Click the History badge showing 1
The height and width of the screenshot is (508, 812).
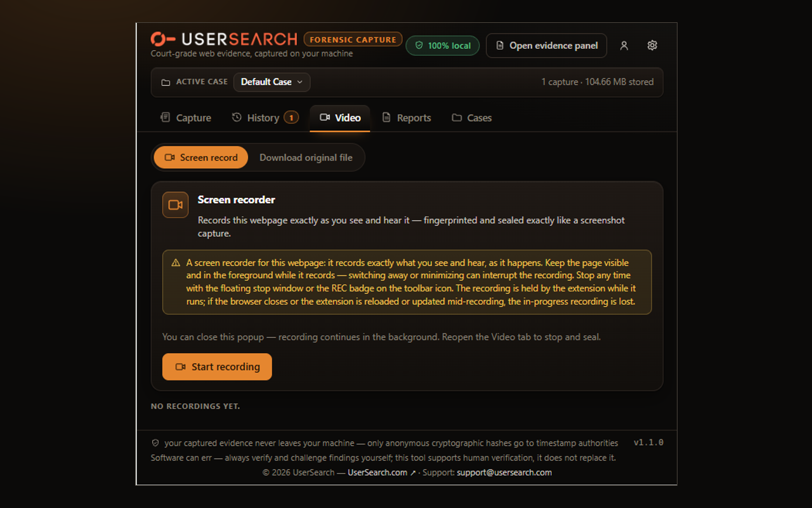point(291,117)
